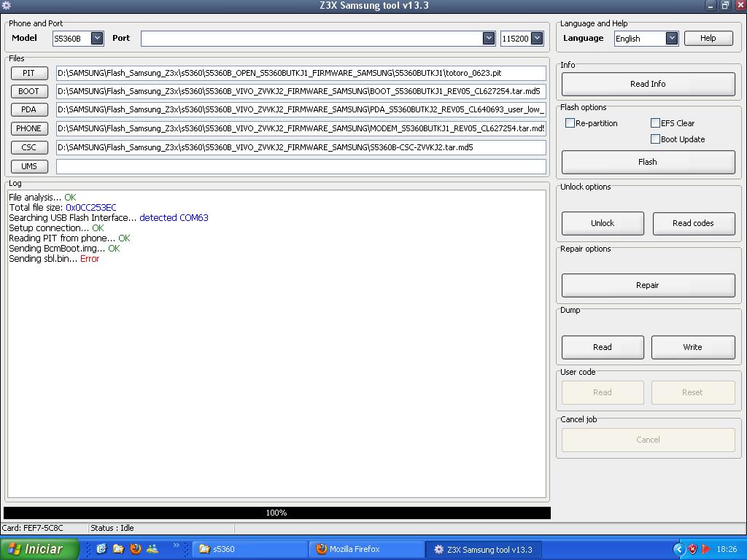This screenshot has height=560, width=747.
Task: Toggle the EFS Clear checkbox
Action: point(655,122)
